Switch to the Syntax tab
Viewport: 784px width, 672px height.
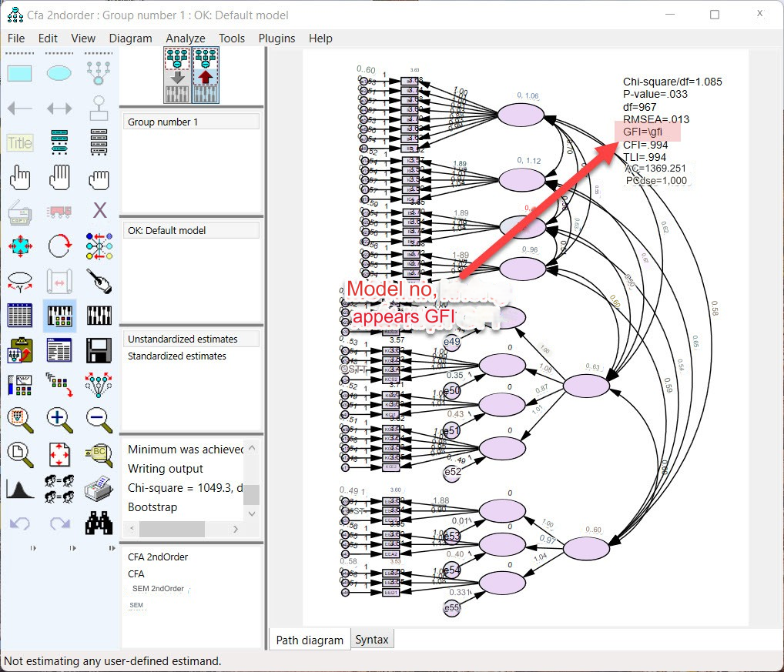pos(373,640)
